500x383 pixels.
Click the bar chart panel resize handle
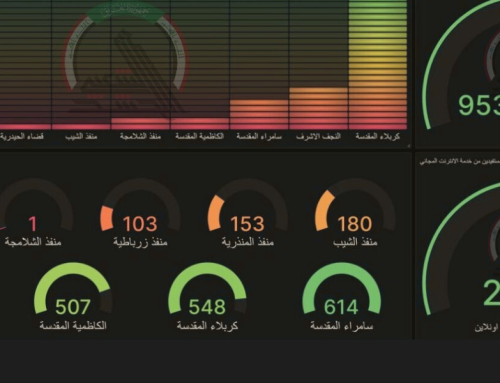[409, 146]
